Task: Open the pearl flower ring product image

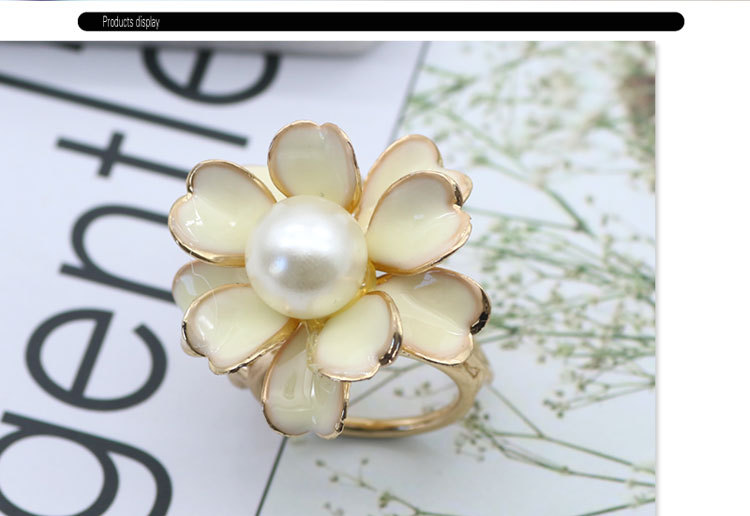Action: click(328, 278)
